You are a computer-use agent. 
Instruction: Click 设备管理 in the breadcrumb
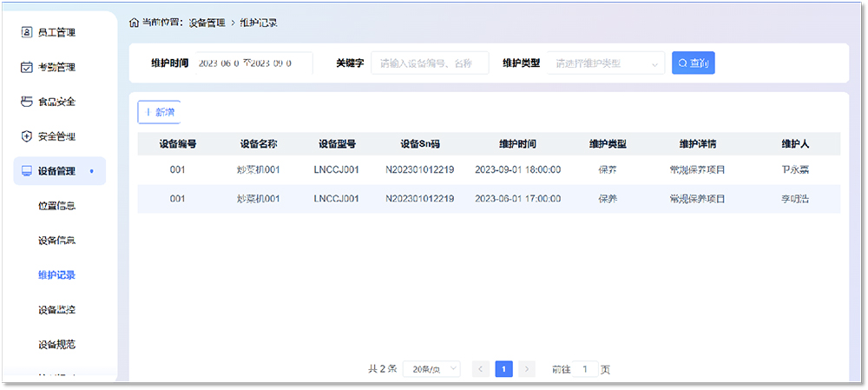[x=207, y=23]
